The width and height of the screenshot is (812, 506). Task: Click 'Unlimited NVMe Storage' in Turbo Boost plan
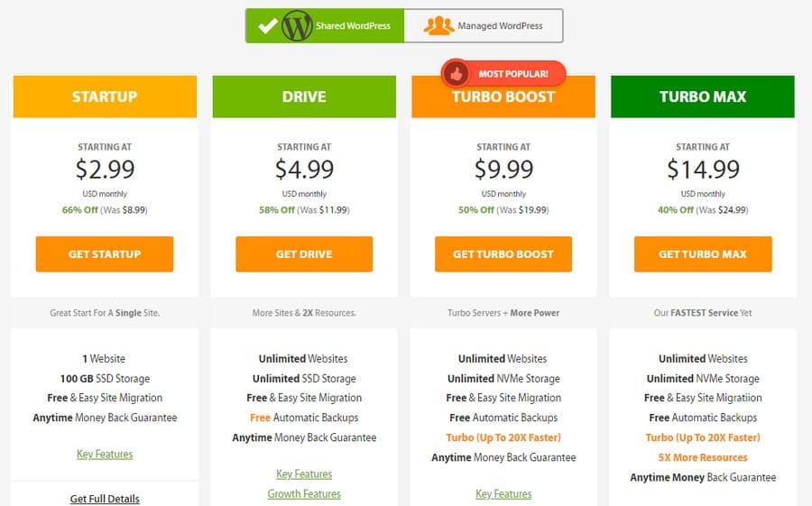point(503,379)
